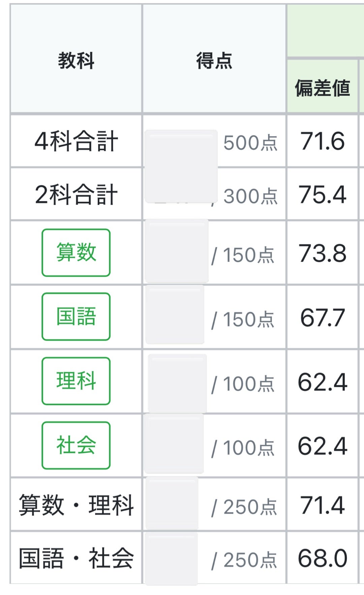Click the 300点 maximum score text
Screen dimensions: 364x595
250,196
